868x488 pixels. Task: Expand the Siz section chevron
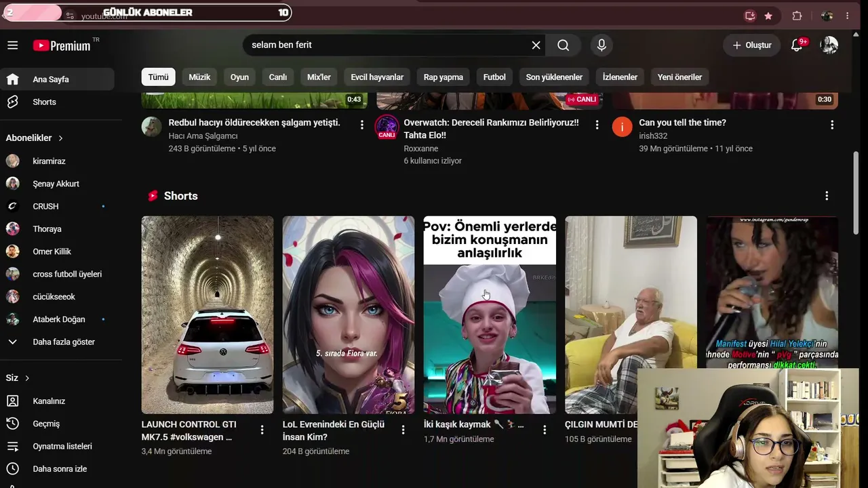tap(27, 378)
